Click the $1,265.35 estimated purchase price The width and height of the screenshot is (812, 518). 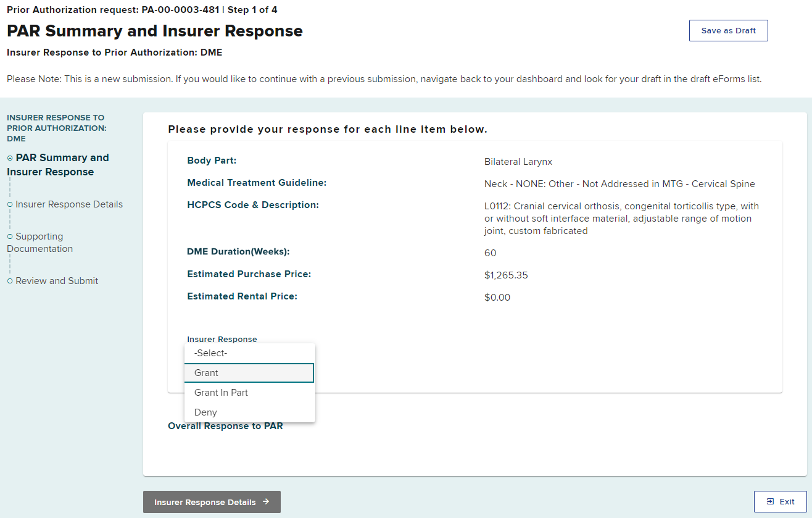506,275
